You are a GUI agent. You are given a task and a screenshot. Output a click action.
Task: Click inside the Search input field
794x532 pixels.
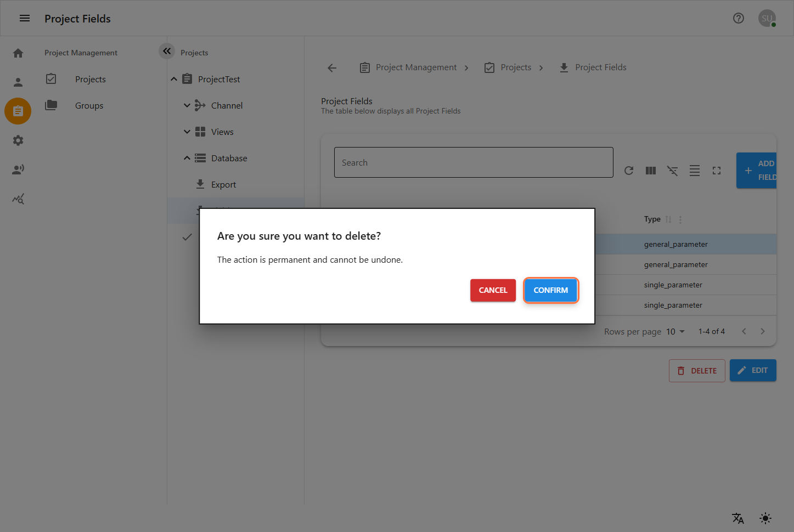[473, 162]
